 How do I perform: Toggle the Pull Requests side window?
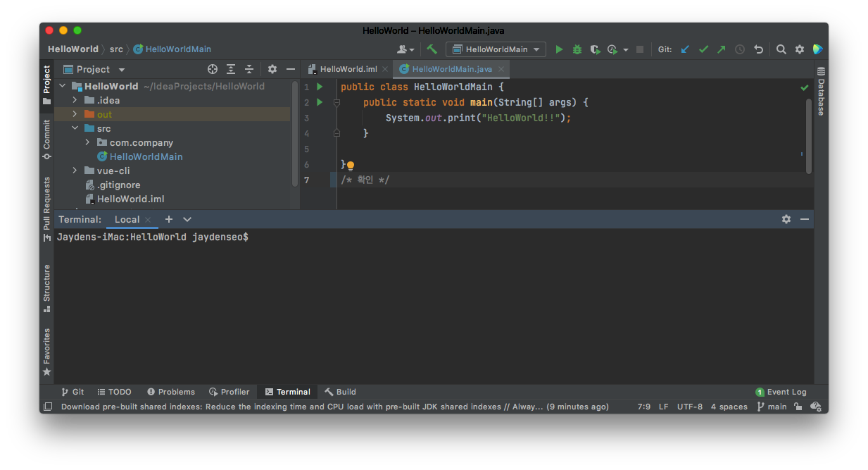coord(46,209)
